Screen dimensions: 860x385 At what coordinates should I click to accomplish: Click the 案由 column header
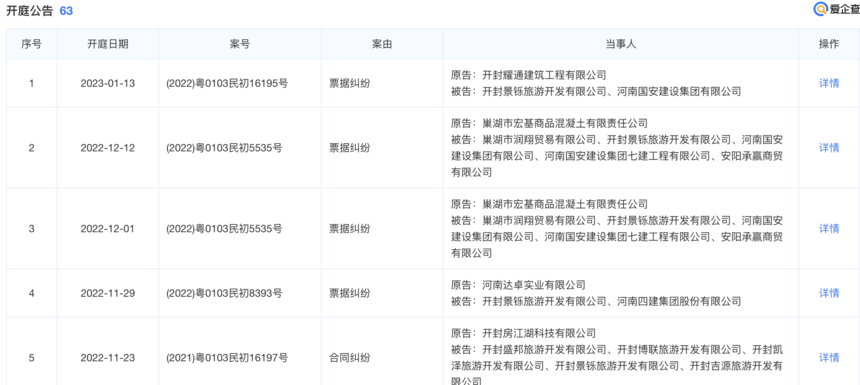382,44
